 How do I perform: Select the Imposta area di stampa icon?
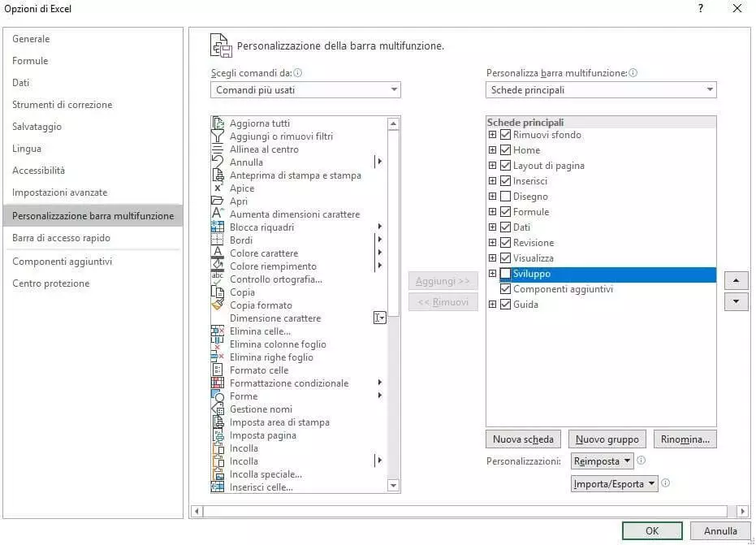pos(217,422)
